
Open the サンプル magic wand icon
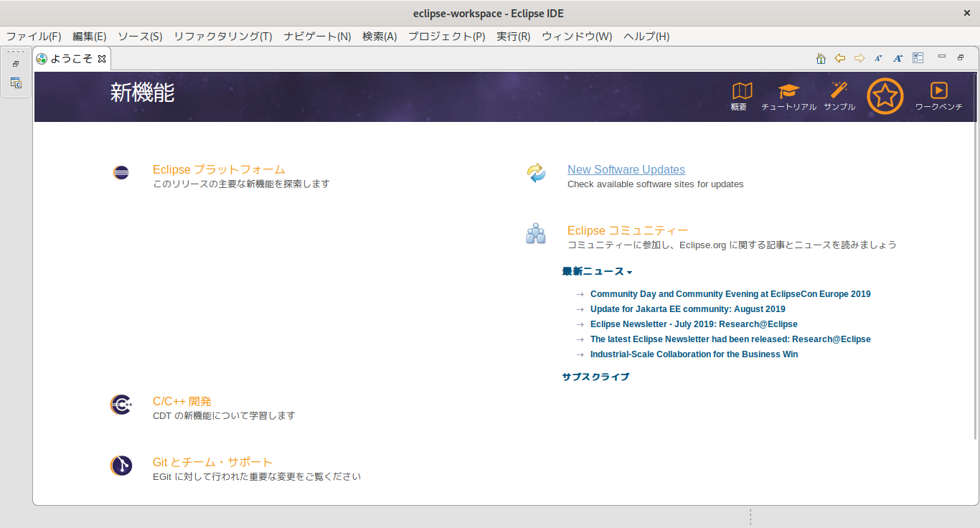(x=839, y=90)
